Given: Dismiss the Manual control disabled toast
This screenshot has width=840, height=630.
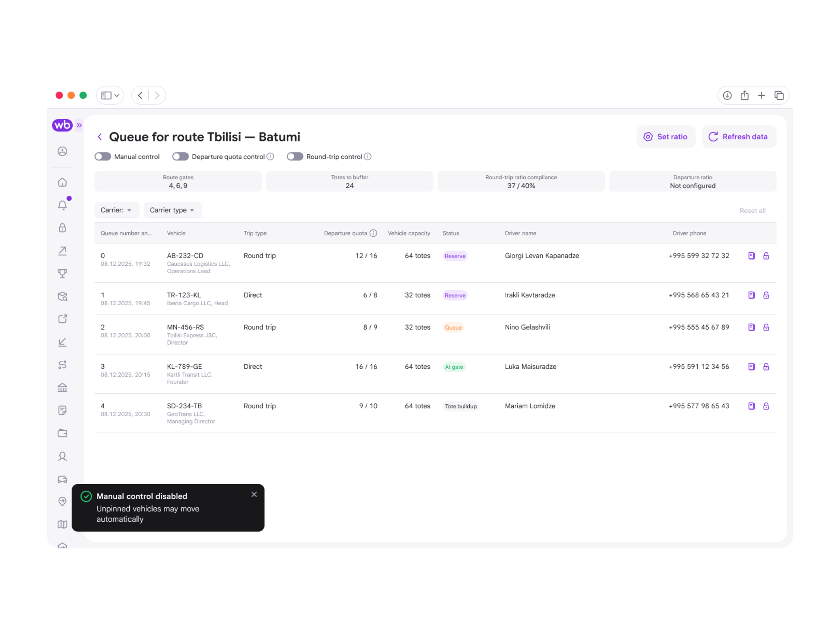Looking at the screenshot, I should [x=254, y=494].
